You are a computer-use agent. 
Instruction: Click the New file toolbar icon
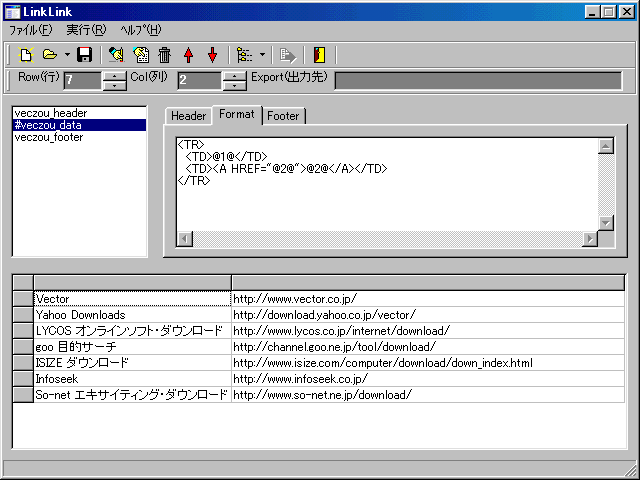pyautogui.click(x=26, y=55)
